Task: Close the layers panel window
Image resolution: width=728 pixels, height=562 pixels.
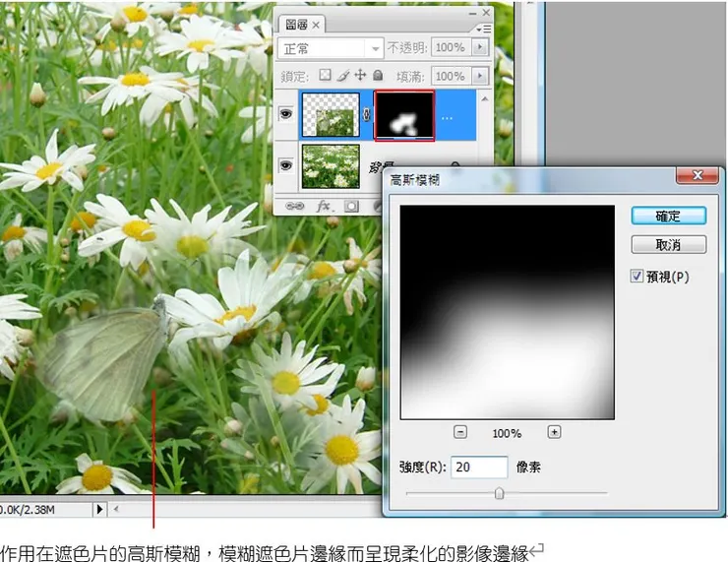Action: (x=486, y=13)
